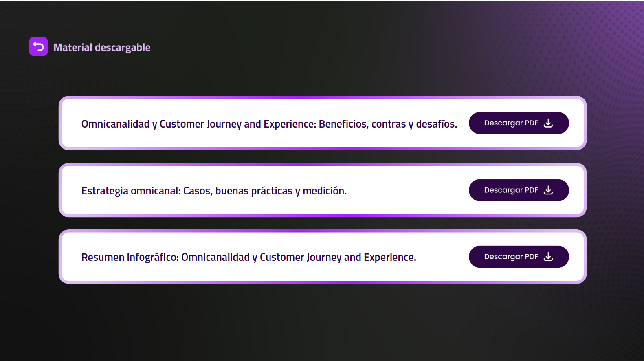Screen dimensions: 644x361
Task: Select the title "Omnicanalidad y Customer Journey and Experience: Beneficios"
Action: tap(269, 124)
